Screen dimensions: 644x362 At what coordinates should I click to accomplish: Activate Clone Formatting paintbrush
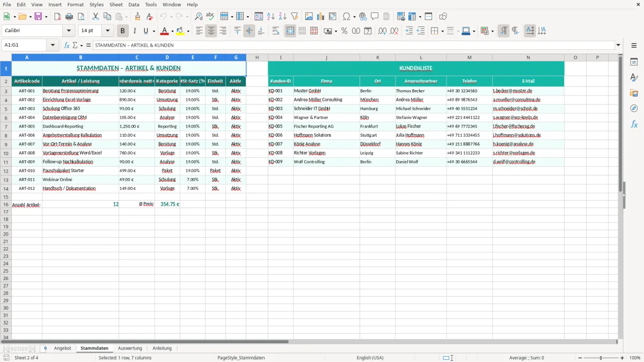coord(137,17)
